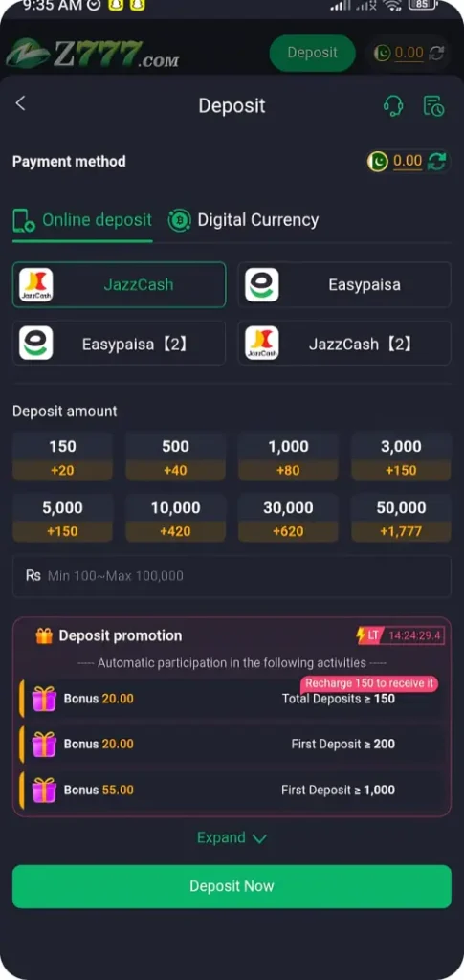Click the LT lightning countdown badge

[400, 635]
